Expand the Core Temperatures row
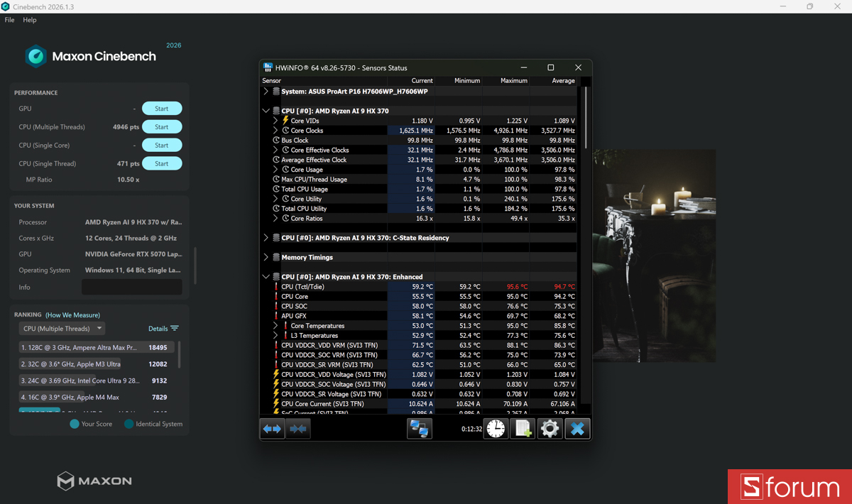The height and width of the screenshot is (504, 852). point(275,326)
